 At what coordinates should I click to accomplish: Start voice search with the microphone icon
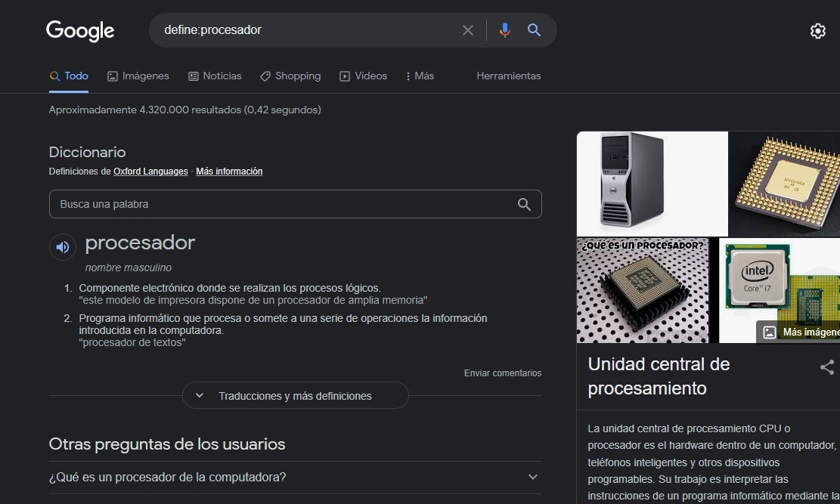coord(505,30)
